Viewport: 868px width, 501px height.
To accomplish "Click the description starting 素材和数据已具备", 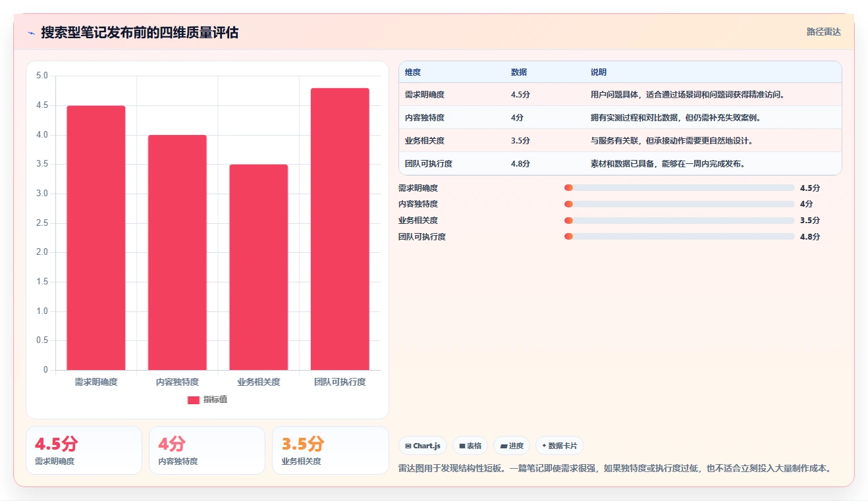I will coord(668,164).
